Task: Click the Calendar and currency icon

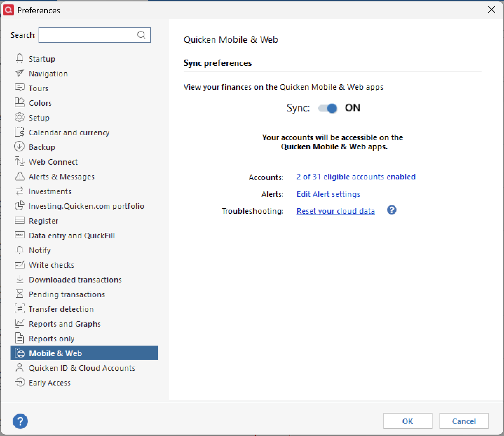Action: 20,132
